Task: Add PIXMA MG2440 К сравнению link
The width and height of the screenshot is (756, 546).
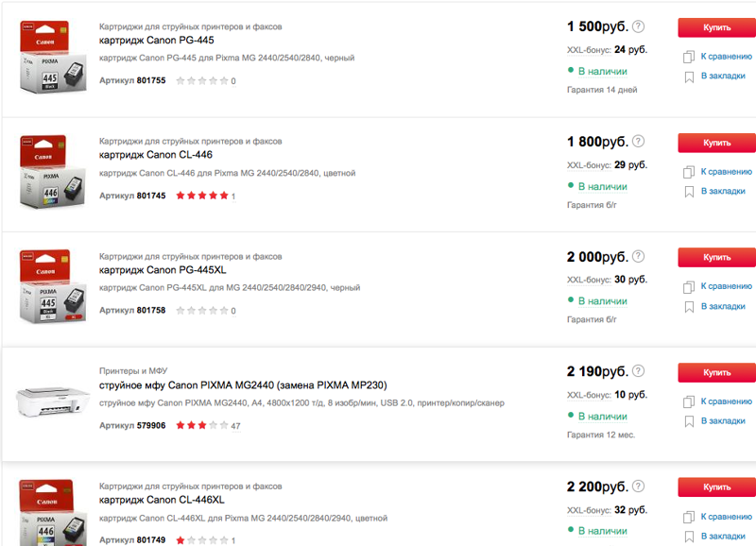Action: click(x=726, y=401)
